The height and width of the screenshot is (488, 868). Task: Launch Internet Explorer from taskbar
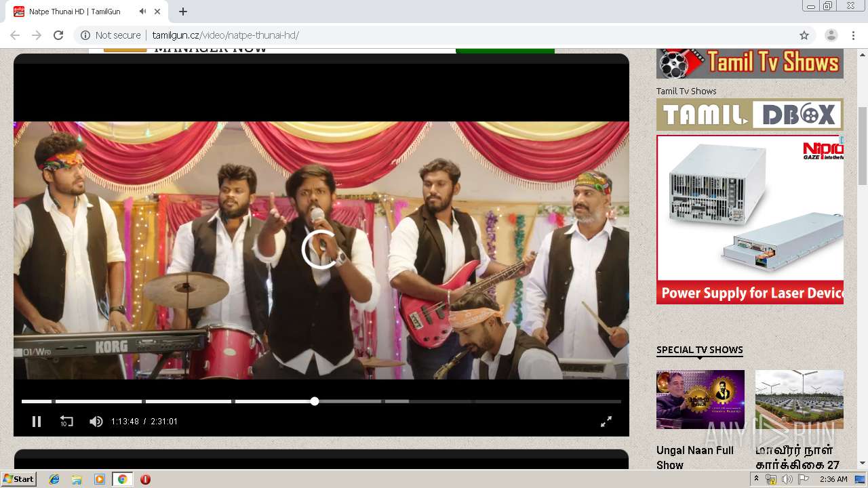point(54,479)
